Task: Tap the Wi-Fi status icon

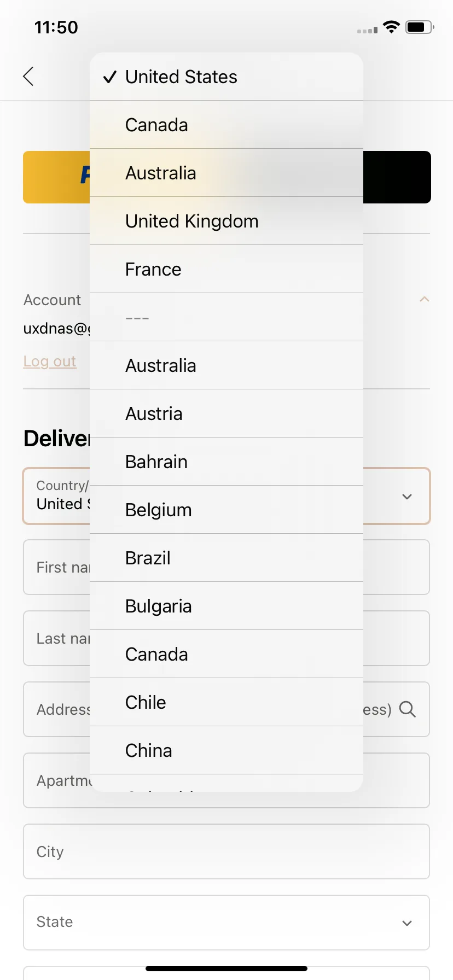Action: click(x=391, y=27)
